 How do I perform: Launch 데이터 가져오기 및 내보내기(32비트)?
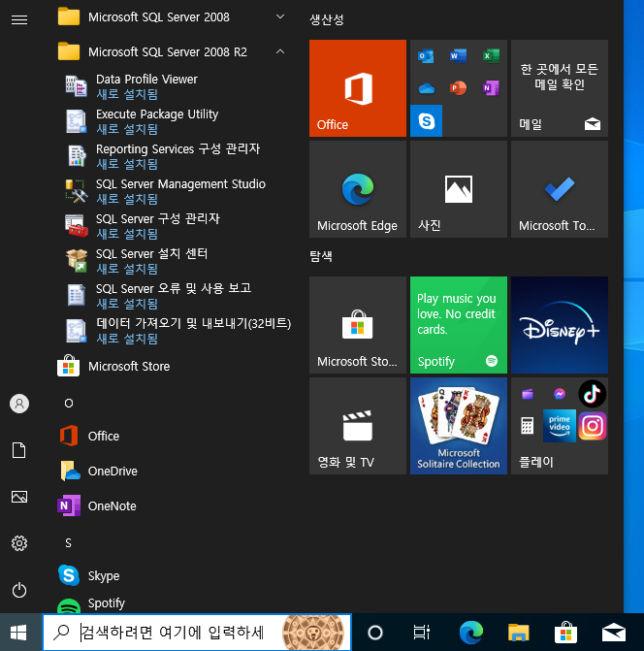point(172,331)
